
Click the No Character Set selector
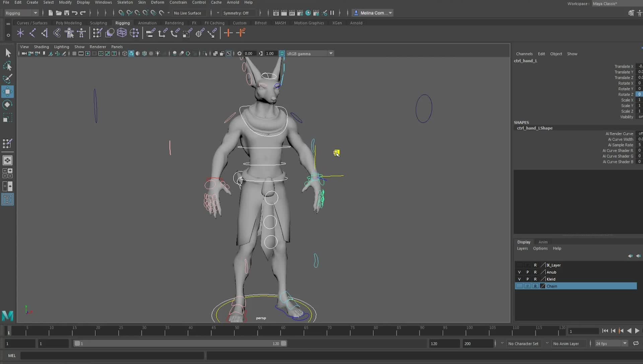(523, 343)
